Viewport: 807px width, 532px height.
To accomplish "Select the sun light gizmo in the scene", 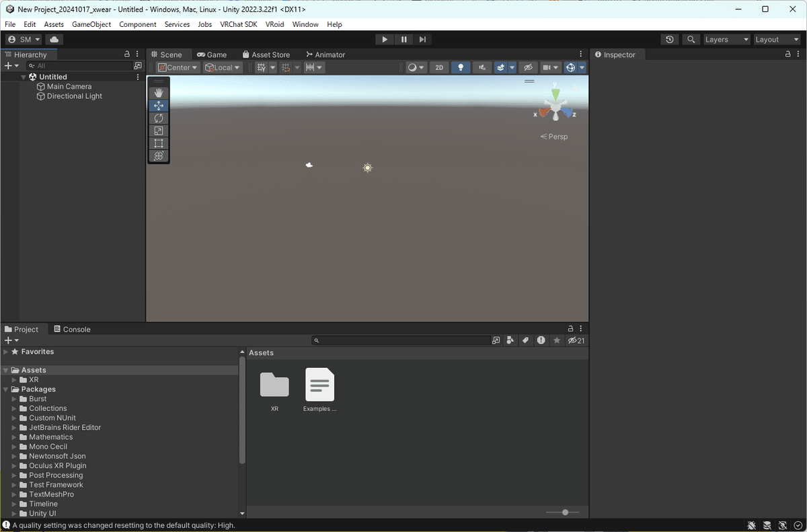I will 367,167.
